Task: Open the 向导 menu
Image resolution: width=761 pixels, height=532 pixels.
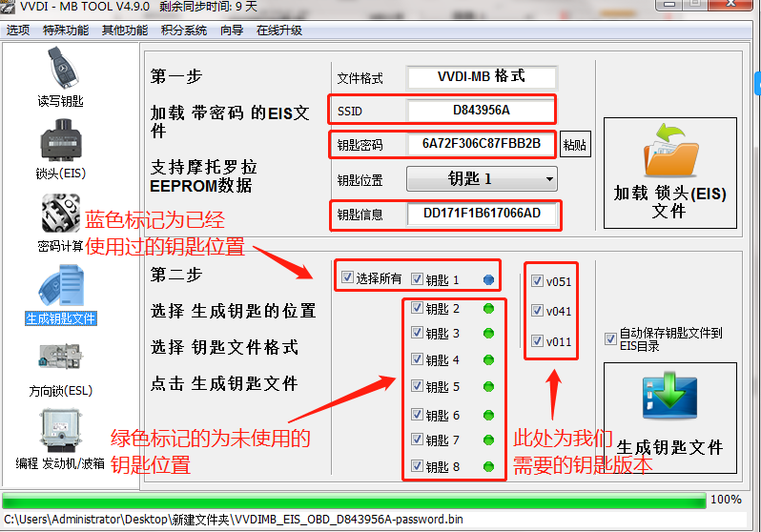Action: coord(232,31)
